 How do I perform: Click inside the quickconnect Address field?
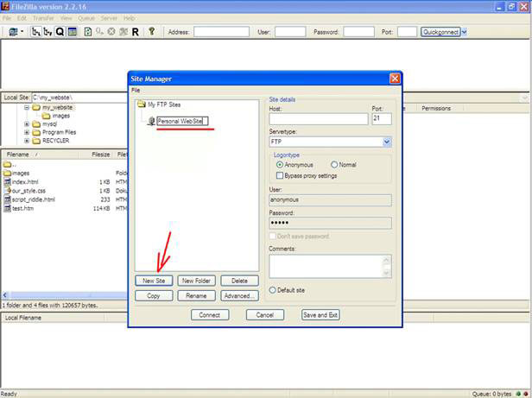(222, 32)
